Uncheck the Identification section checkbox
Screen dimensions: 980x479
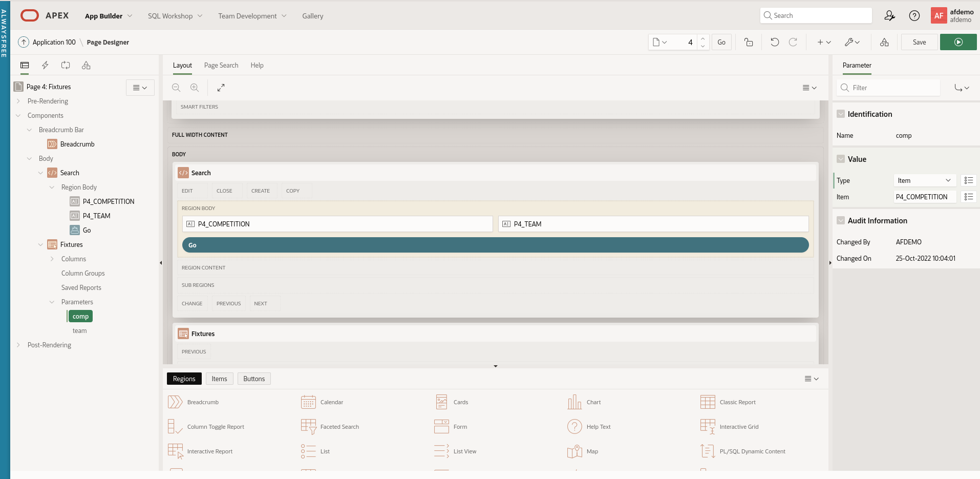click(x=841, y=114)
